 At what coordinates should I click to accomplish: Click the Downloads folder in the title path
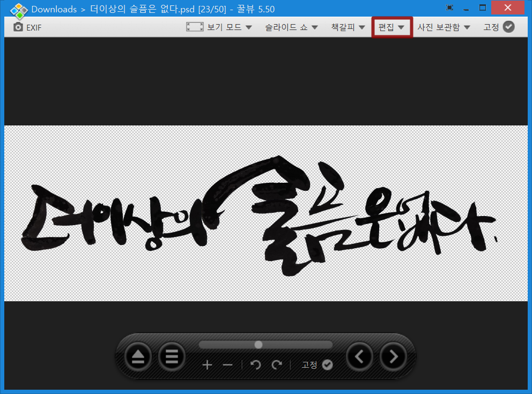coord(54,9)
